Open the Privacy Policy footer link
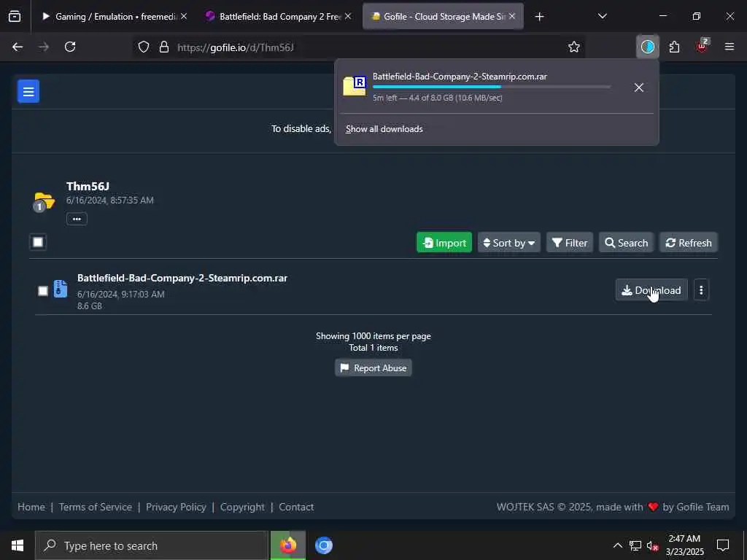747x560 pixels. [x=176, y=507]
